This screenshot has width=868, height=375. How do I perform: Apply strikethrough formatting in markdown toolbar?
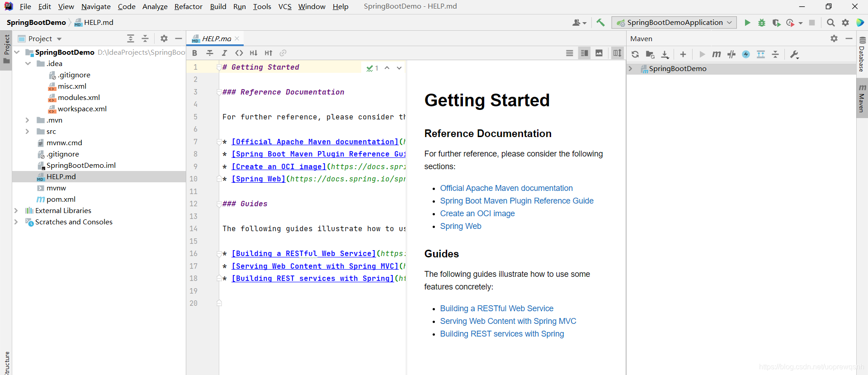point(210,53)
